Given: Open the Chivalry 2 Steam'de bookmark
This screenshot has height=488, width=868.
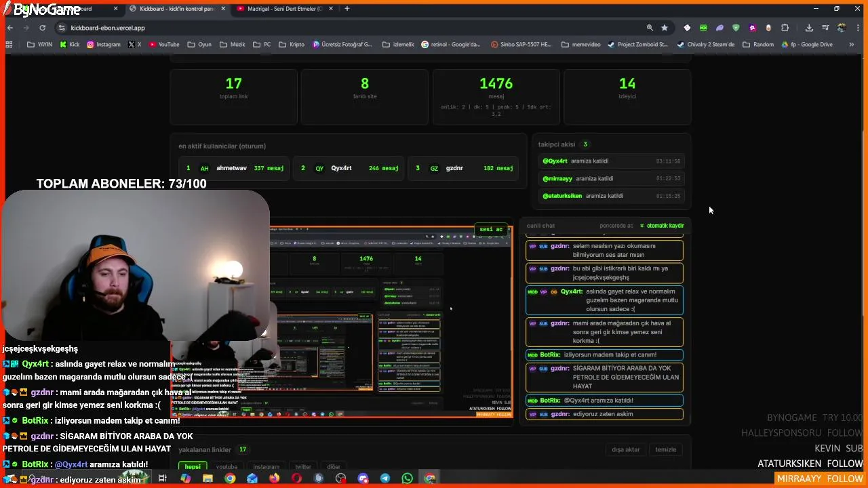Looking at the screenshot, I should click(x=705, y=45).
